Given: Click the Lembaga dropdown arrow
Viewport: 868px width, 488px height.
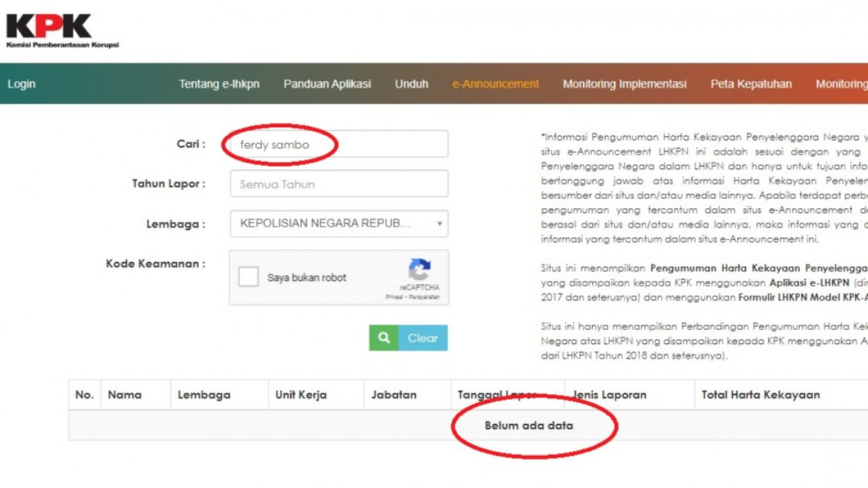Looking at the screenshot, I should pyautogui.click(x=439, y=224).
